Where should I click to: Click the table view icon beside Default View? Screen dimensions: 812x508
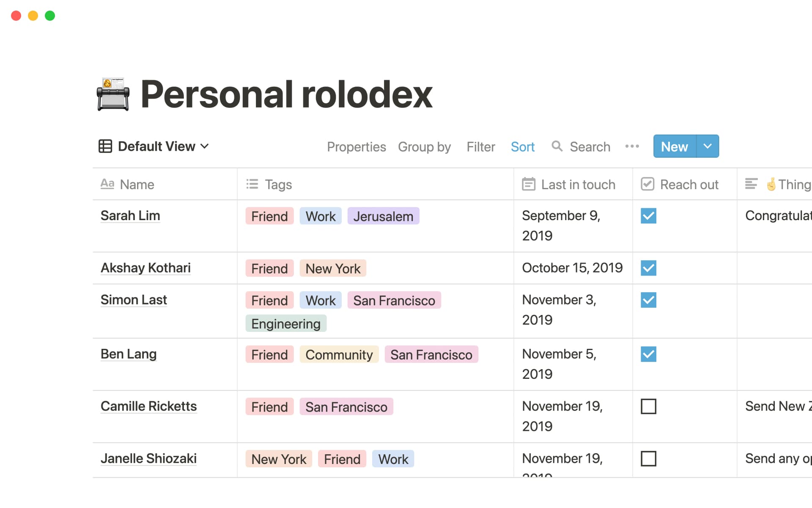pos(105,146)
